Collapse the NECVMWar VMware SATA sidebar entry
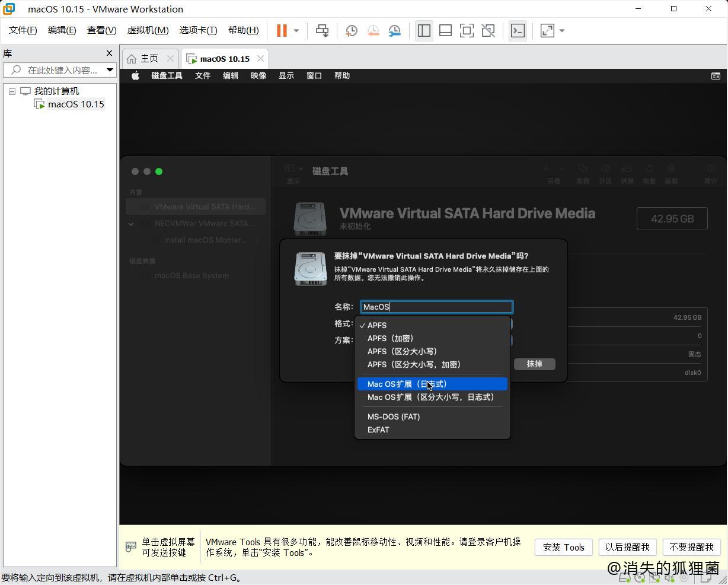 tap(131, 224)
